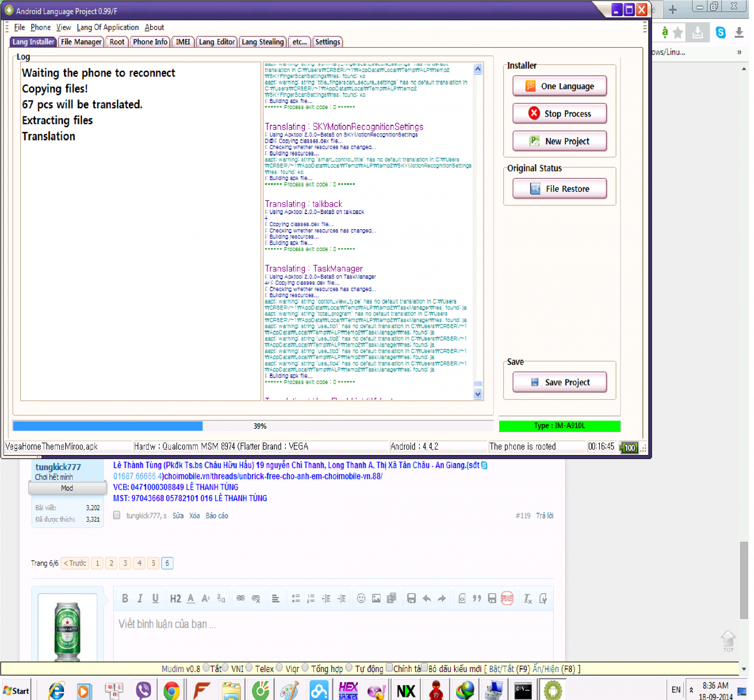Expand browser bookmarks overflow chevron
The width and height of the screenshot is (754, 700).
739,52
